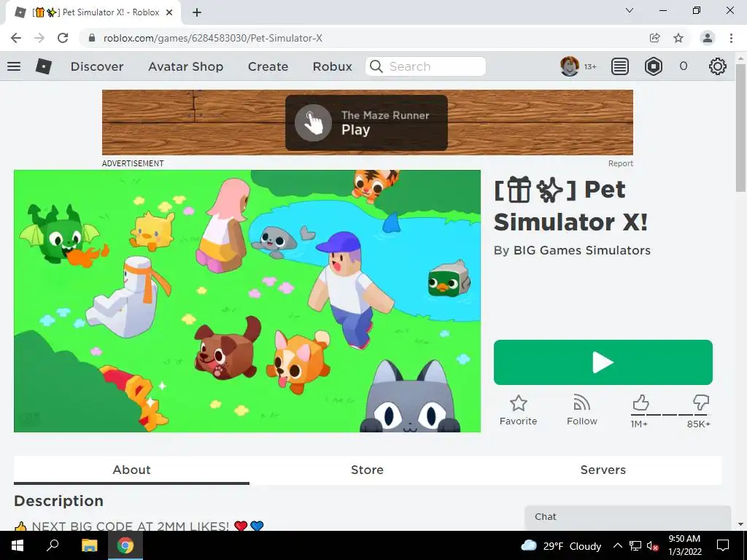Image resolution: width=747 pixels, height=560 pixels.
Task: Click the address bar URL
Action: [x=213, y=38]
